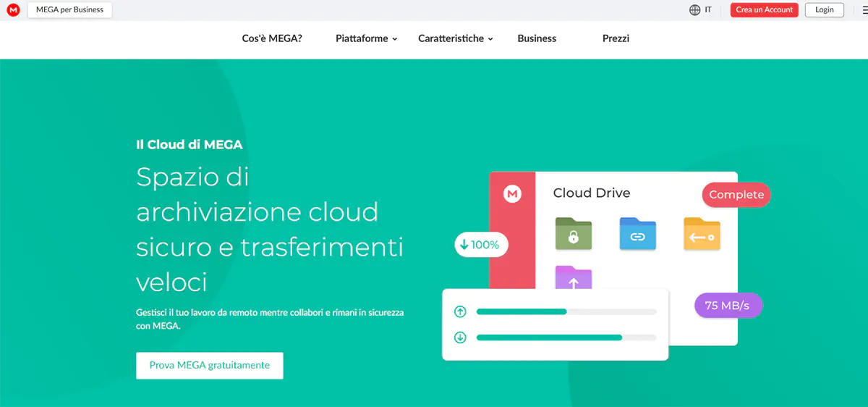This screenshot has width=868, height=407.
Task: Click the download arrow circle icon
Action: (x=460, y=337)
